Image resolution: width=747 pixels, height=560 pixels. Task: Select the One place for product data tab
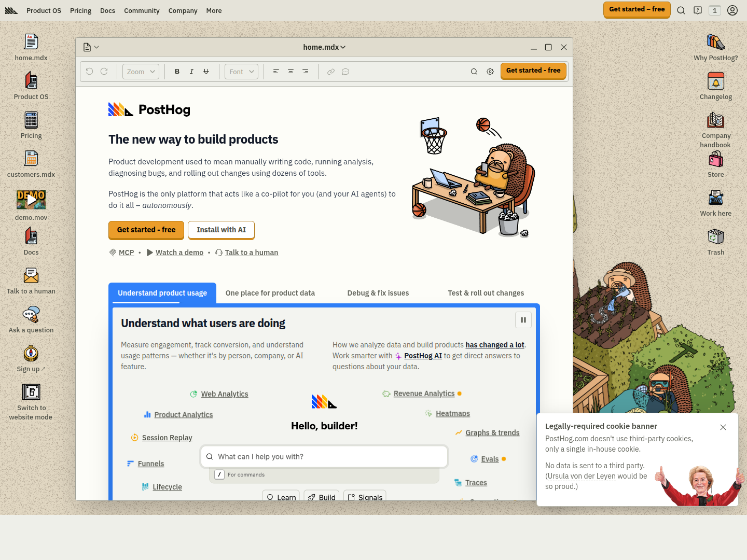tap(270, 293)
